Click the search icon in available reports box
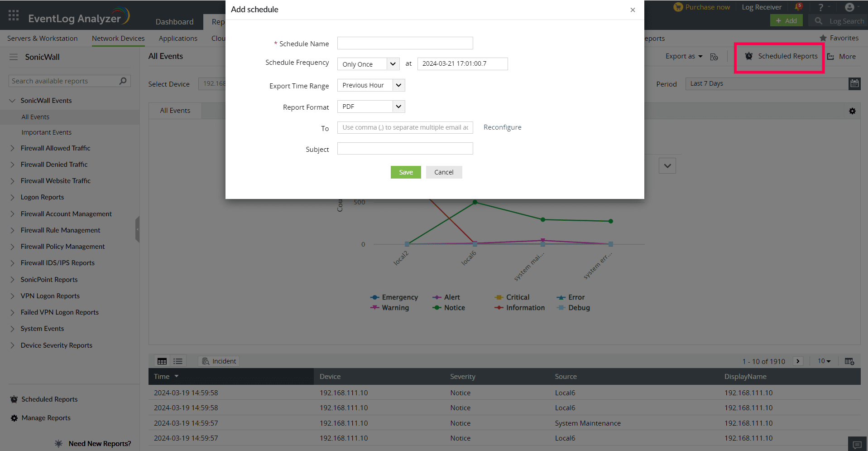Image resolution: width=868 pixels, height=451 pixels. point(123,81)
